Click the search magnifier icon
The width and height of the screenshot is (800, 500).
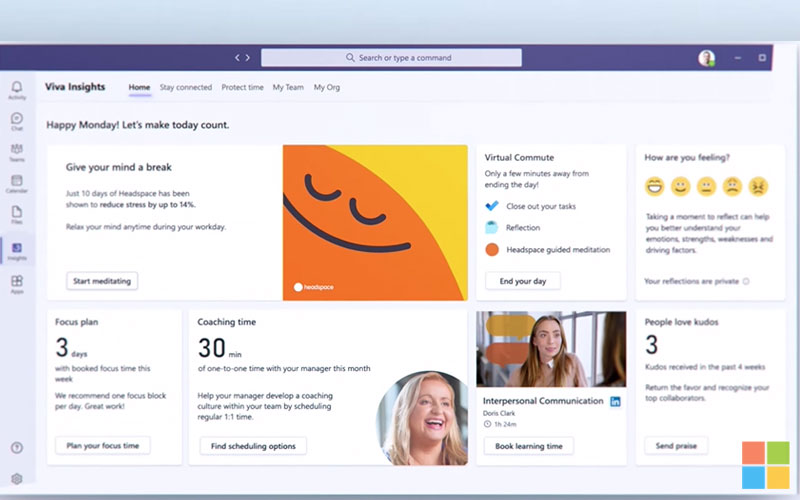(x=350, y=58)
